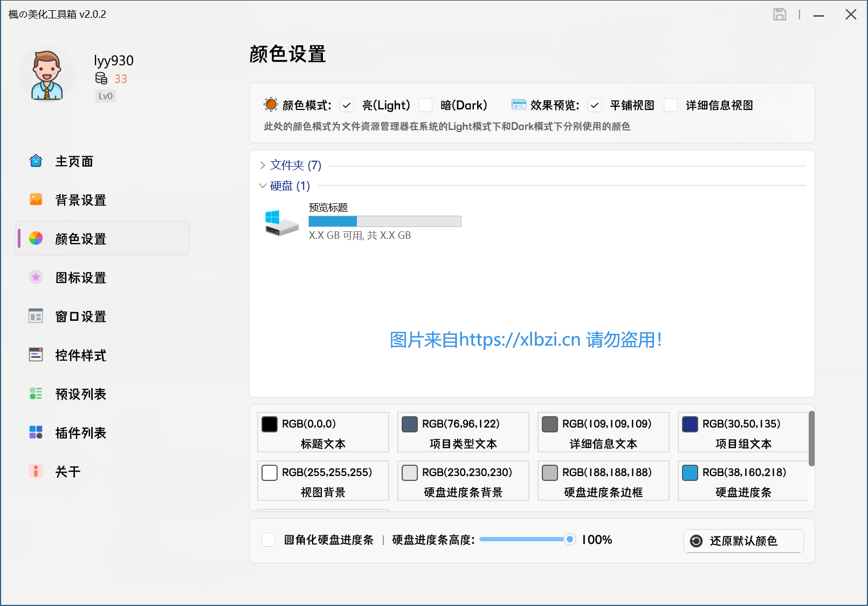Click the lyy930 user avatar

click(47, 74)
